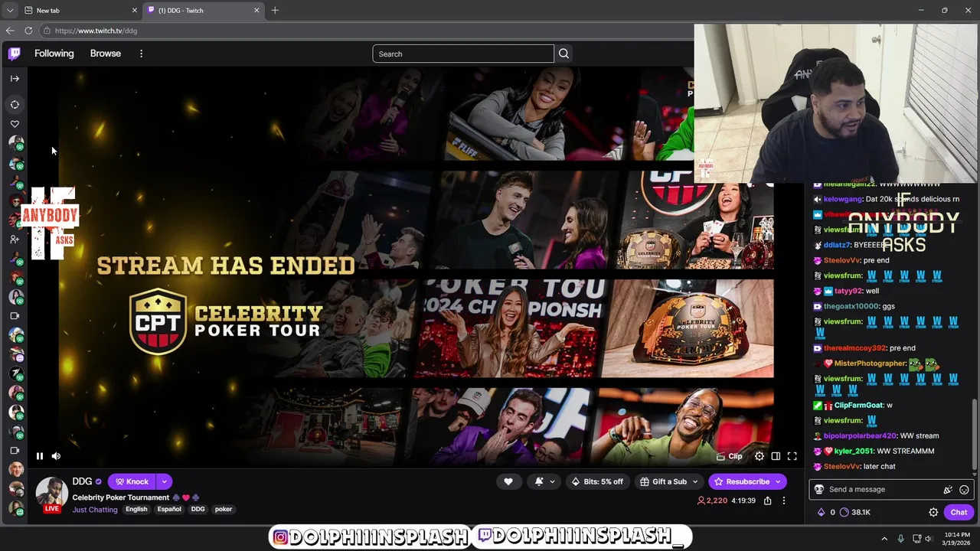Toggle the follow heart button
Screen dimensions: 980x551
click(x=508, y=481)
